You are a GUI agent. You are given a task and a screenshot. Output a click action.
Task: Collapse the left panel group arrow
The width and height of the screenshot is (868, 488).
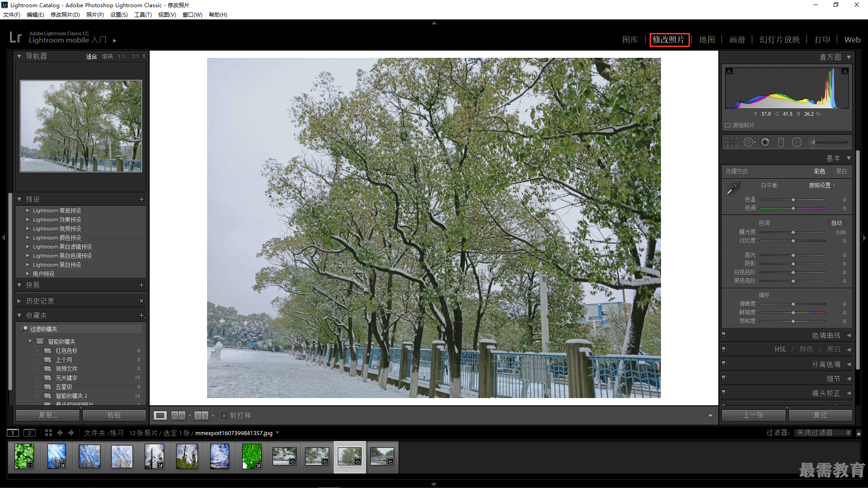click(3, 237)
